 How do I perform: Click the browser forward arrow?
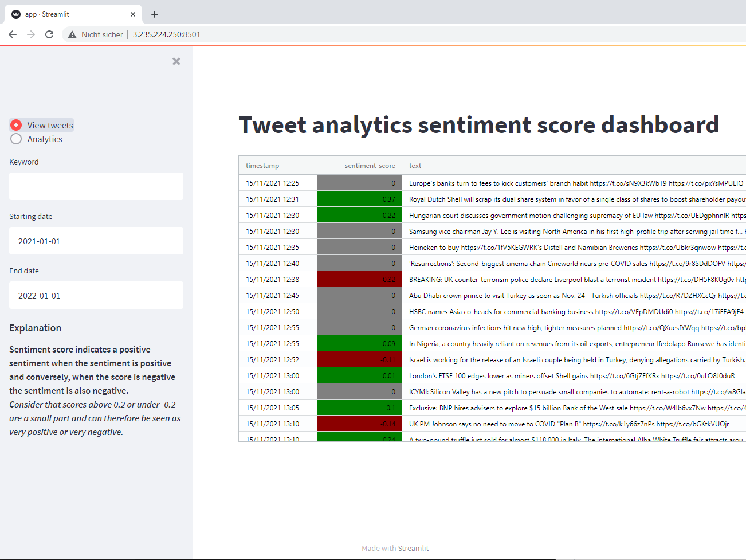click(x=31, y=34)
